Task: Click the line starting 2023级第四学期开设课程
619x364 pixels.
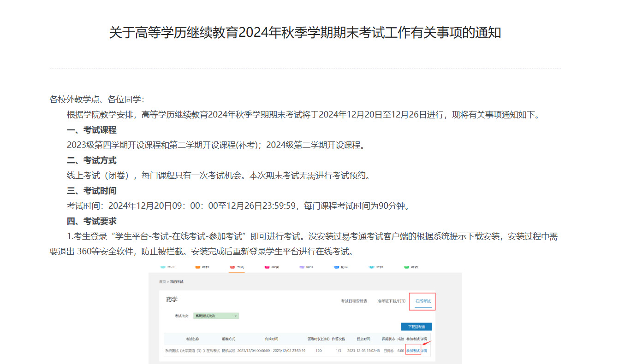Action: pyautogui.click(x=216, y=145)
